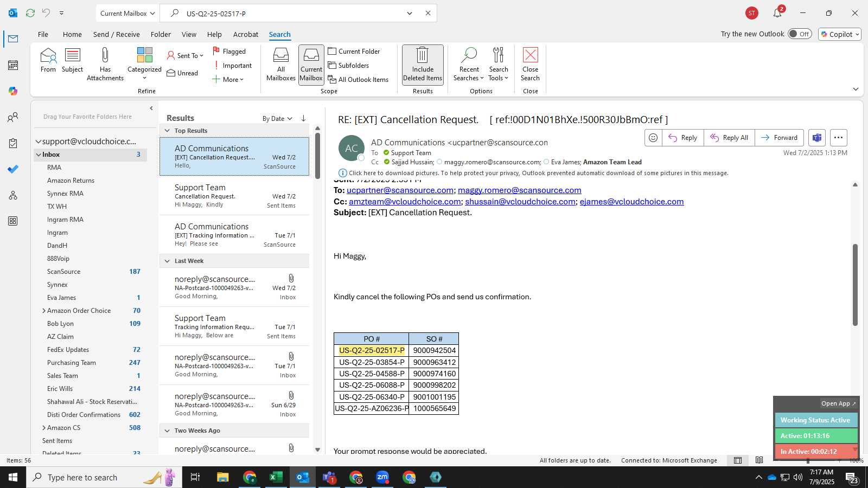The height and width of the screenshot is (488, 868).
Task: Undo last action in quick access toolbar
Action: click(x=46, y=13)
